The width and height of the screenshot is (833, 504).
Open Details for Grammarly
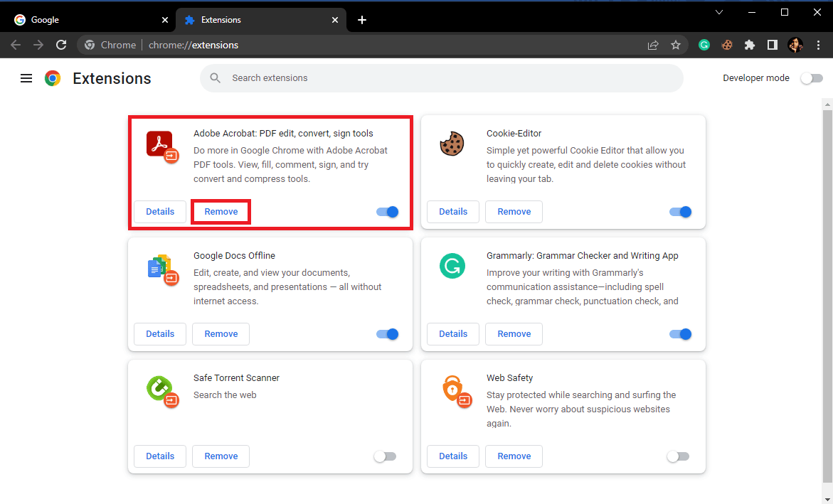[453, 333]
